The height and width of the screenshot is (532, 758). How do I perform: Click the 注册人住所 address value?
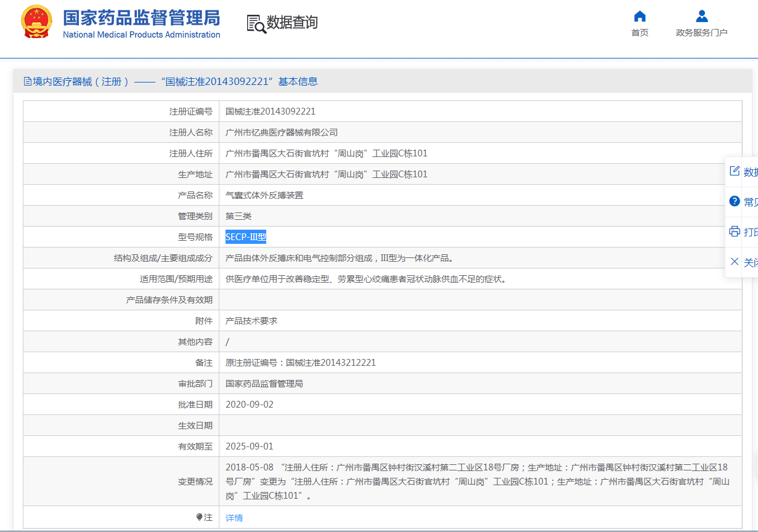click(x=327, y=153)
